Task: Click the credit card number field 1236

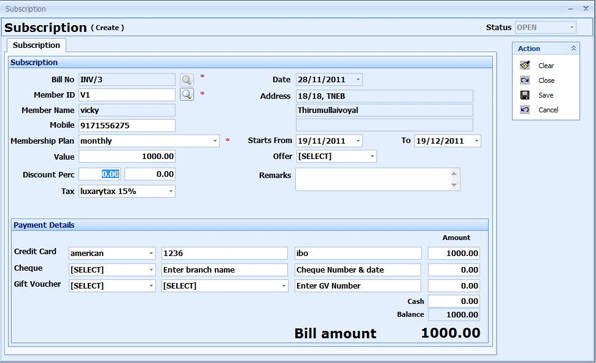Action: (224, 253)
